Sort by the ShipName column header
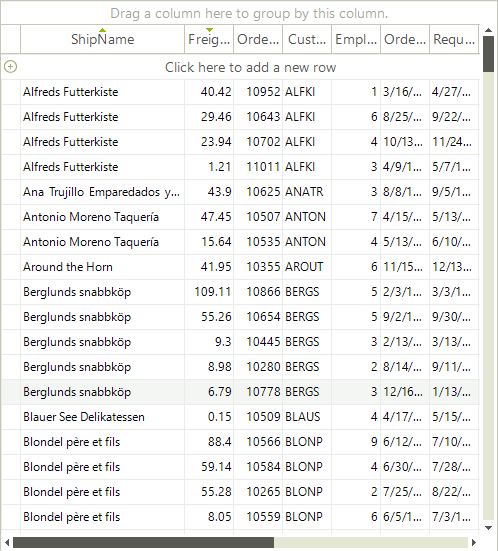Image resolution: width=498 pixels, height=551 pixels. [102, 39]
